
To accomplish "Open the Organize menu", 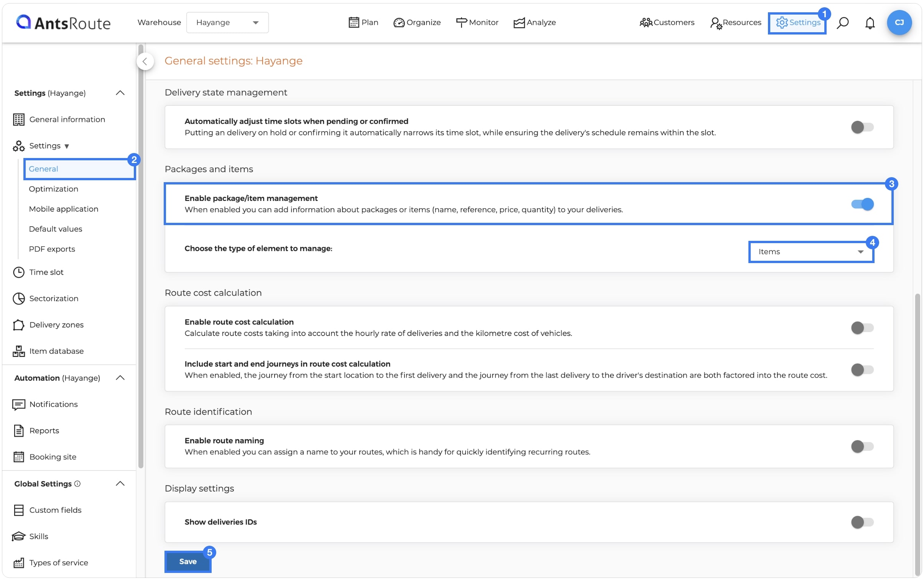I will pyautogui.click(x=417, y=22).
